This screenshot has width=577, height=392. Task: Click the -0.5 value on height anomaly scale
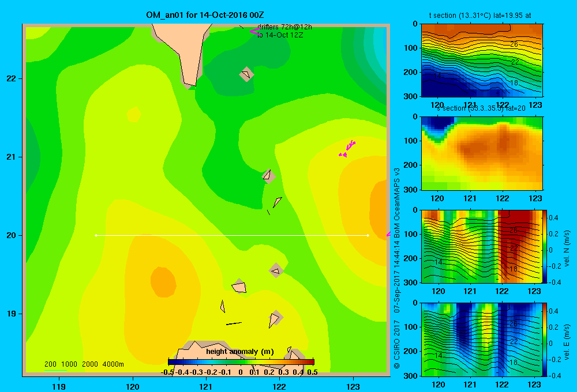(x=167, y=372)
